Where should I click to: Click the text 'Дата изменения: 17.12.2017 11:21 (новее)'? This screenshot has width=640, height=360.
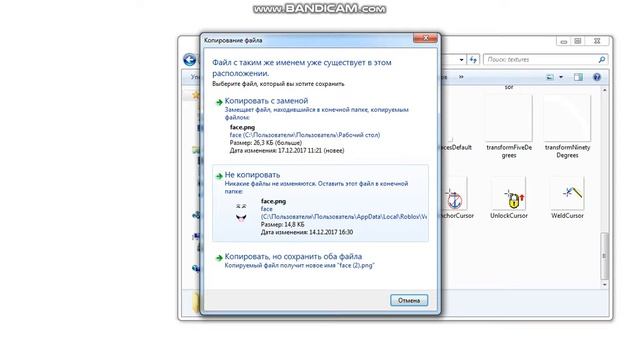(x=287, y=150)
